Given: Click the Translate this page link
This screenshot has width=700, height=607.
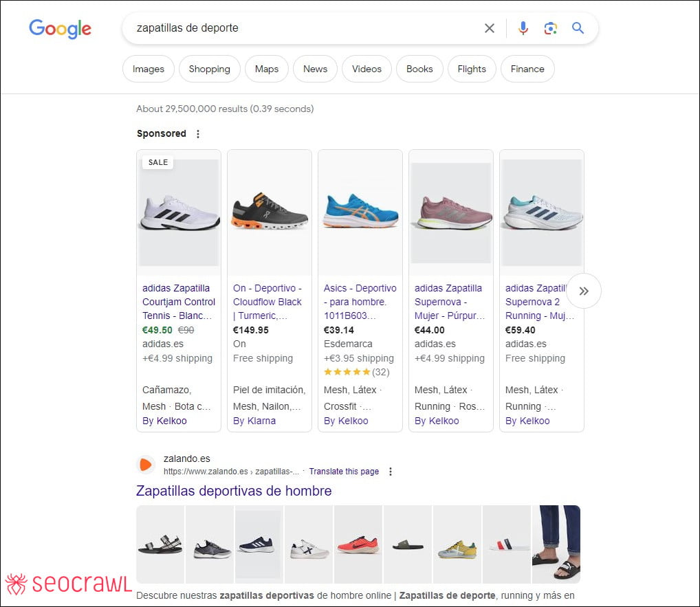Looking at the screenshot, I should pos(344,472).
